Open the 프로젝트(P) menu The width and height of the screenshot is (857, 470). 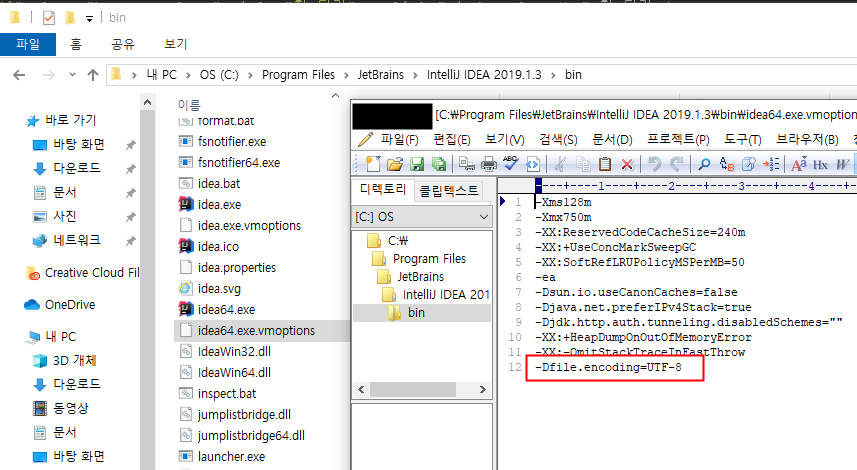click(678, 140)
